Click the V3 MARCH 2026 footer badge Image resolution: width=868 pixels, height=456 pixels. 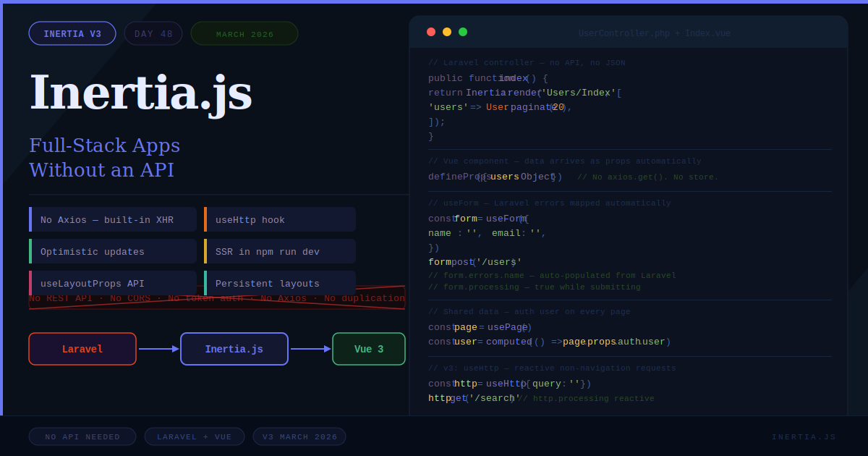tap(299, 436)
